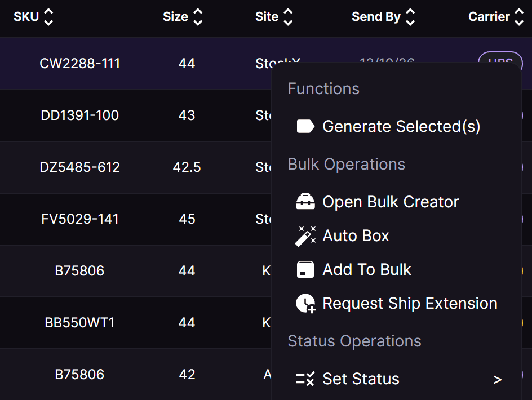Select Add To Bulk menu entry
Screen dimensions: 532x400
pos(396,269)
